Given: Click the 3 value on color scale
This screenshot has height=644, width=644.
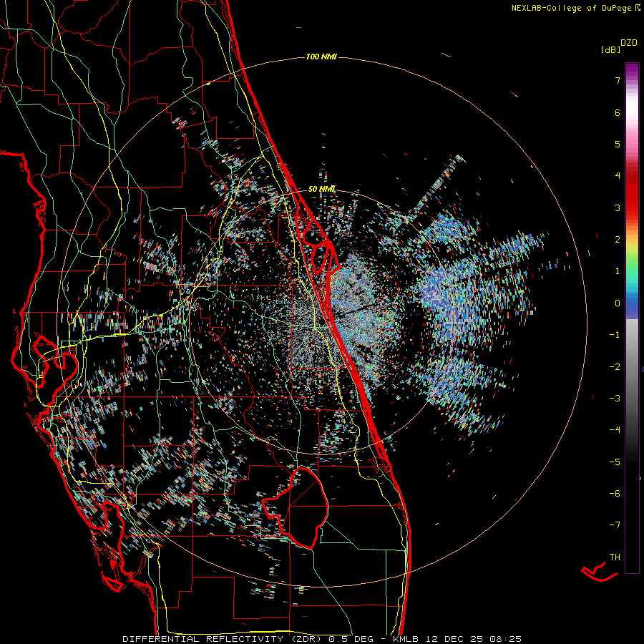Looking at the screenshot, I should coord(618,208).
